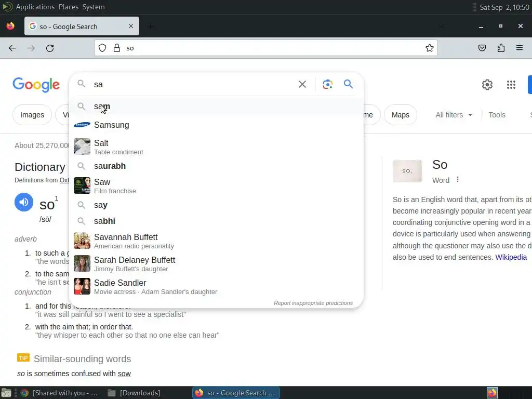Choose the Samsung suggestion
The width and height of the screenshot is (532, 399).
click(x=216, y=125)
